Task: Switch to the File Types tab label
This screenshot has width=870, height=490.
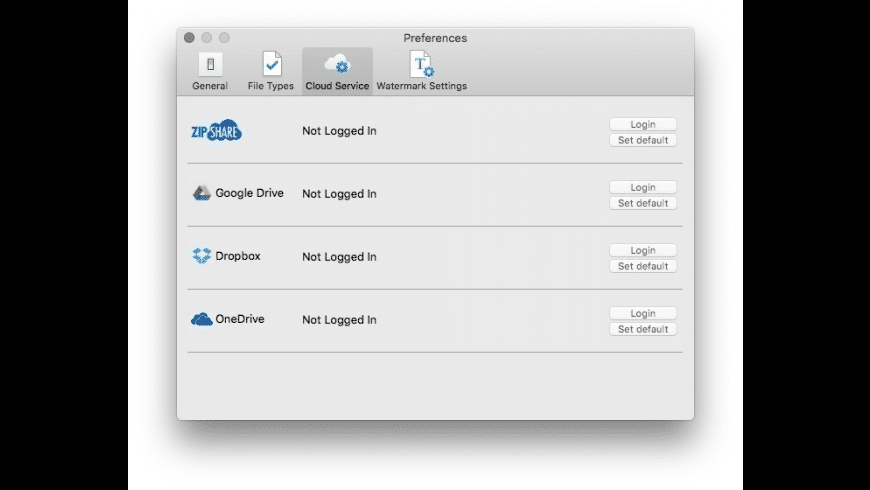Action: pos(271,86)
